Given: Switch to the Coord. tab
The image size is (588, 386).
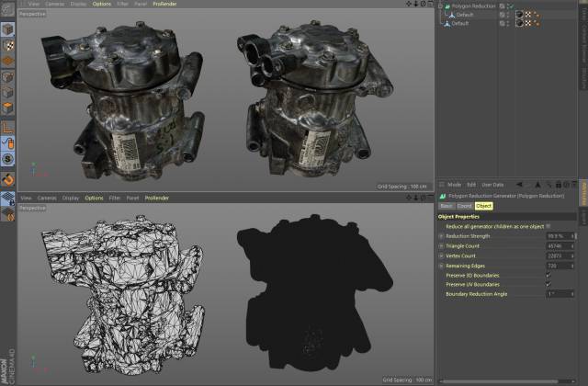Looking at the screenshot, I should pyautogui.click(x=464, y=206).
